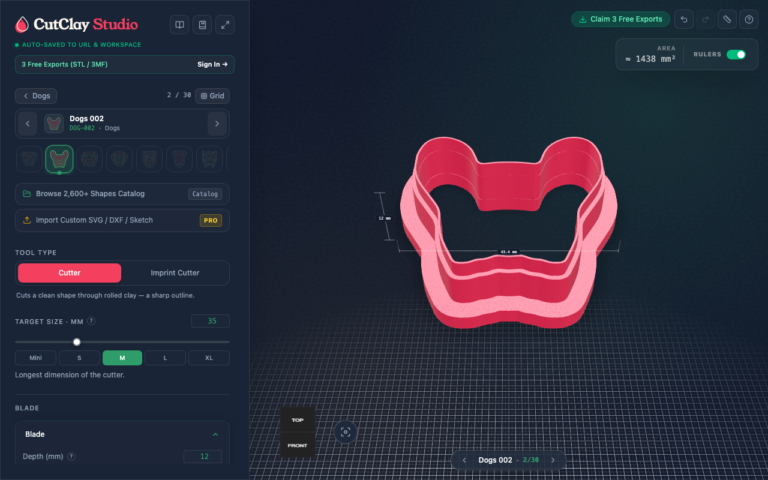Click the help icon next to Depth (mm)
The width and height of the screenshot is (768, 480).
(72, 456)
